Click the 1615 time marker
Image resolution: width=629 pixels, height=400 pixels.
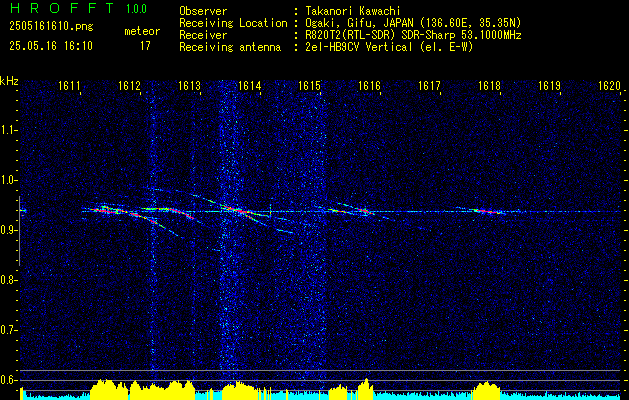point(310,85)
